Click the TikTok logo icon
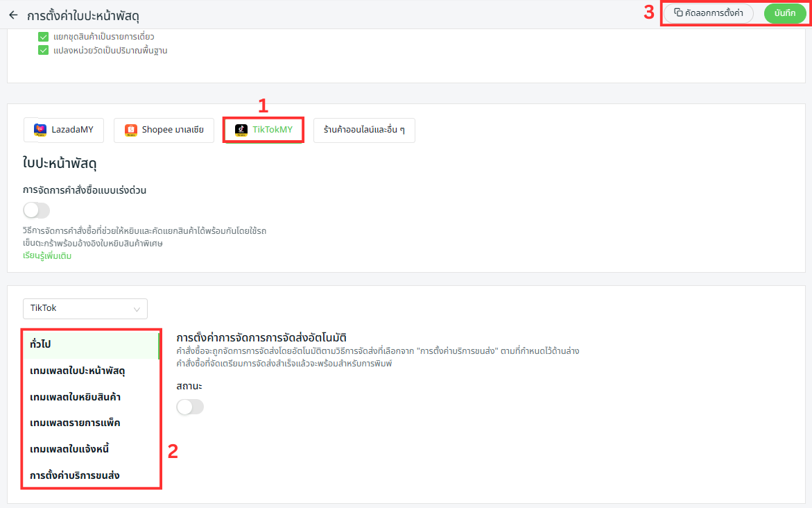The image size is (812, 508). 241,130
